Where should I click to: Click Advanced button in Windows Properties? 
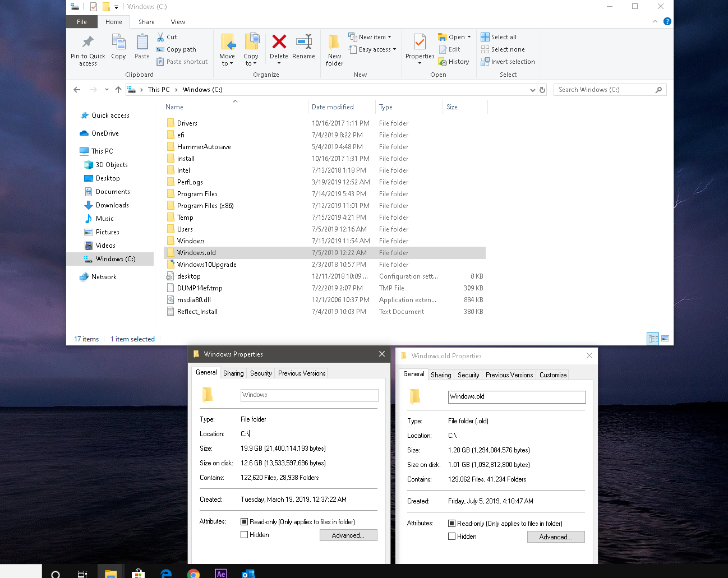click(x=348, y=535)
